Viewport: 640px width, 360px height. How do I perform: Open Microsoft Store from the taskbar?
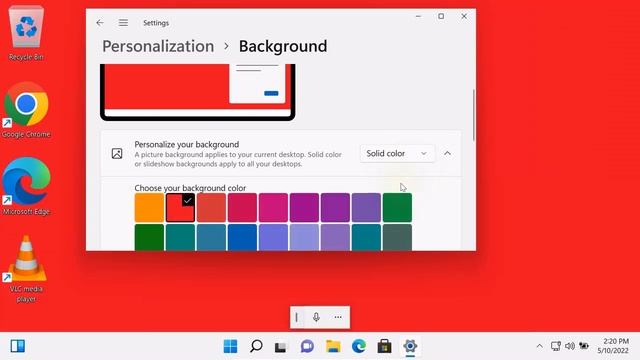pyautogui.click(x=384, y=346)
